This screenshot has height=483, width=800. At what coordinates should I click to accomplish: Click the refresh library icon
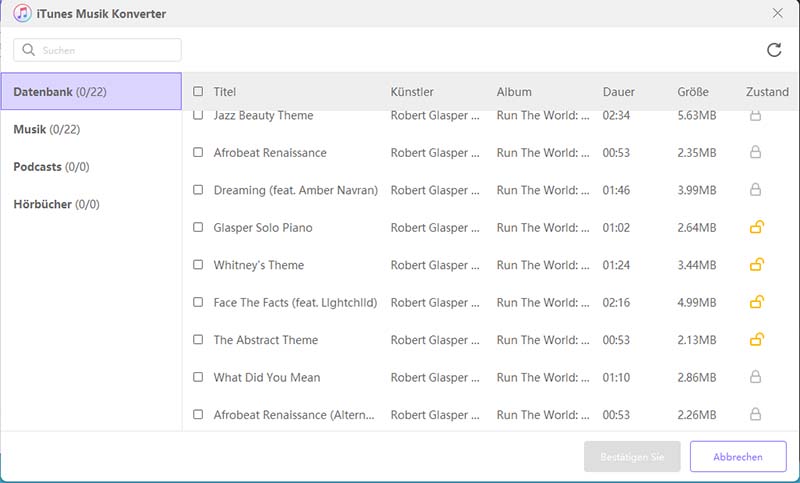(x=774, y=50)
